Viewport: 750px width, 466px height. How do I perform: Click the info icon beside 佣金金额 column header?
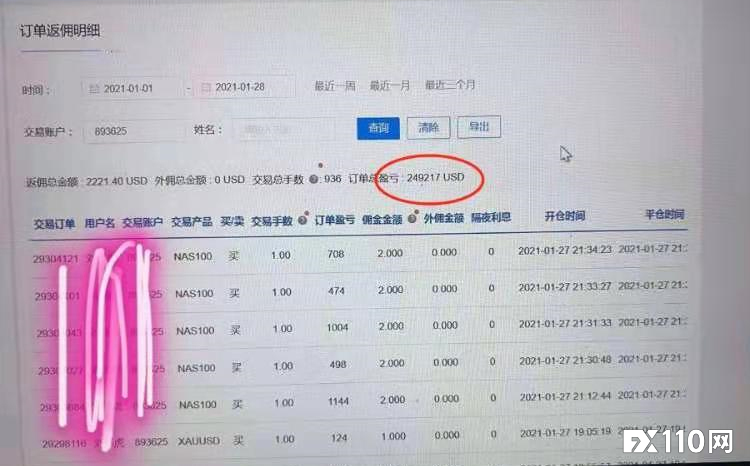pyautogui.click(x=412, y=219)
